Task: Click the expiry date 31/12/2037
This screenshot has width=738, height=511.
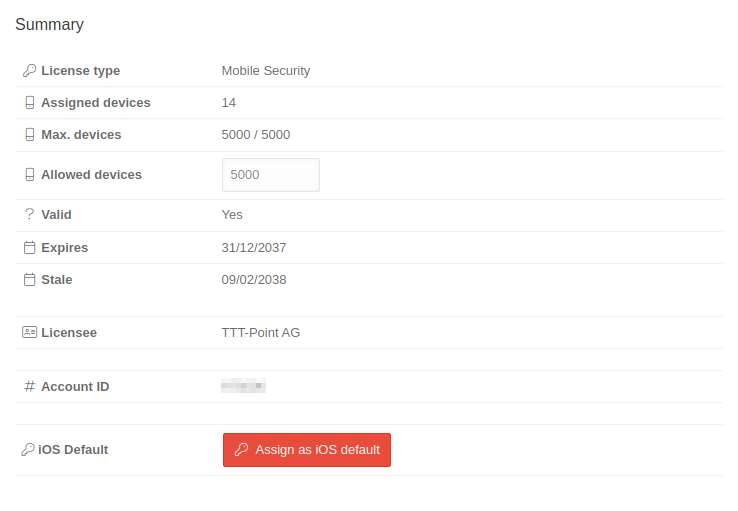Action: pos(254,248)
